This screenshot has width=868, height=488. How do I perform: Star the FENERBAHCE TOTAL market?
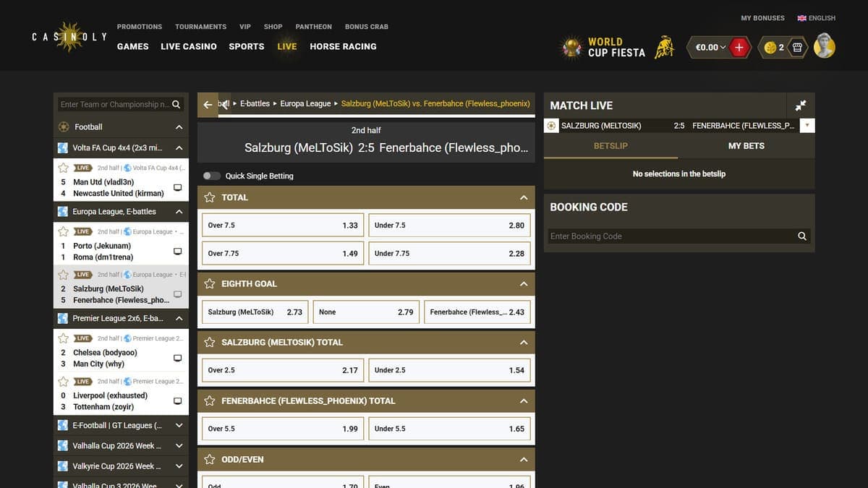[x=210, y=401]
